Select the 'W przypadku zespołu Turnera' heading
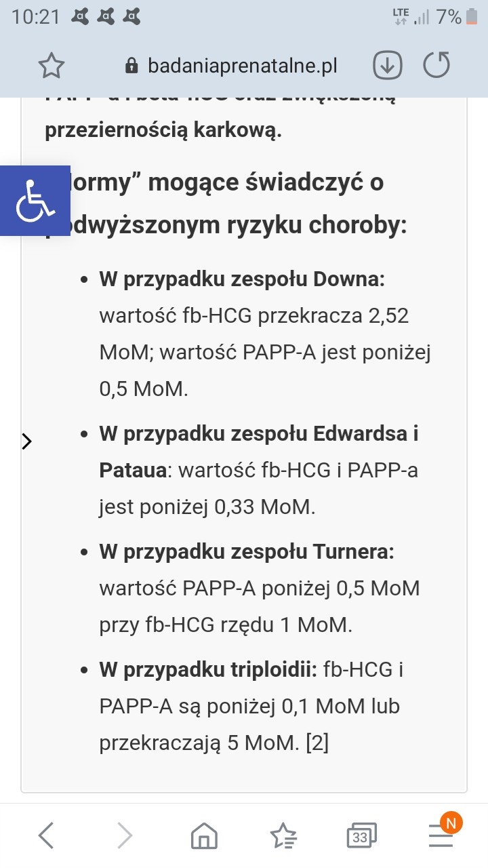 pos(247,552)
